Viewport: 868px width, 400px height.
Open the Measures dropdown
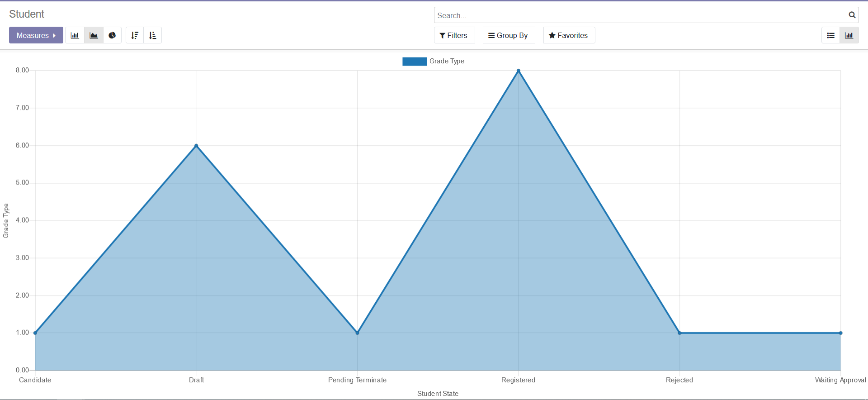(36, 35)
